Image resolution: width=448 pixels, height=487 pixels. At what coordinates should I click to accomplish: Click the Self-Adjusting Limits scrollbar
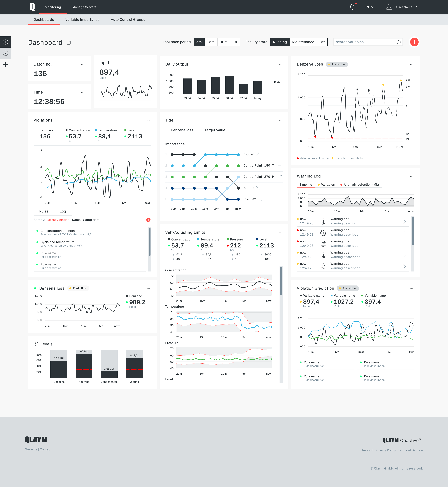point(281,281)
